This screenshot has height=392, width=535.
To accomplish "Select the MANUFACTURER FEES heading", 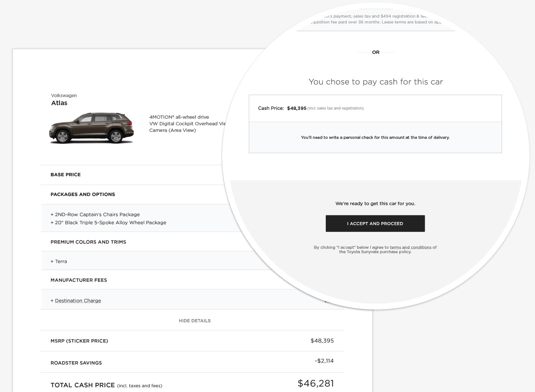I will tap(79, 280).
